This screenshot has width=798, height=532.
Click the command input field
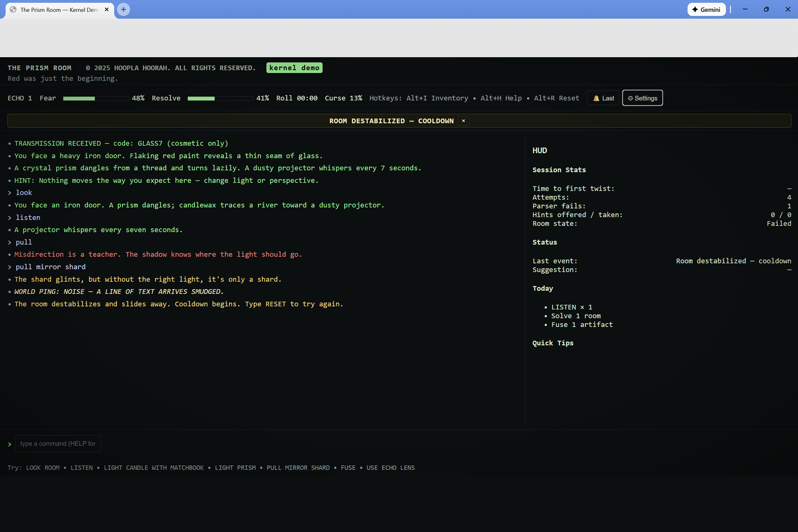58,444
